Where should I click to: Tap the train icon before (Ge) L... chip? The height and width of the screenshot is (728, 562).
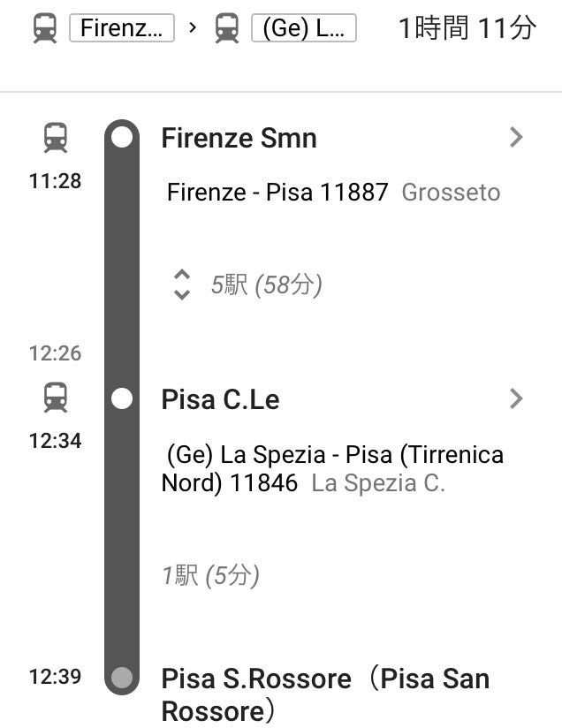(x=227, y=28)
